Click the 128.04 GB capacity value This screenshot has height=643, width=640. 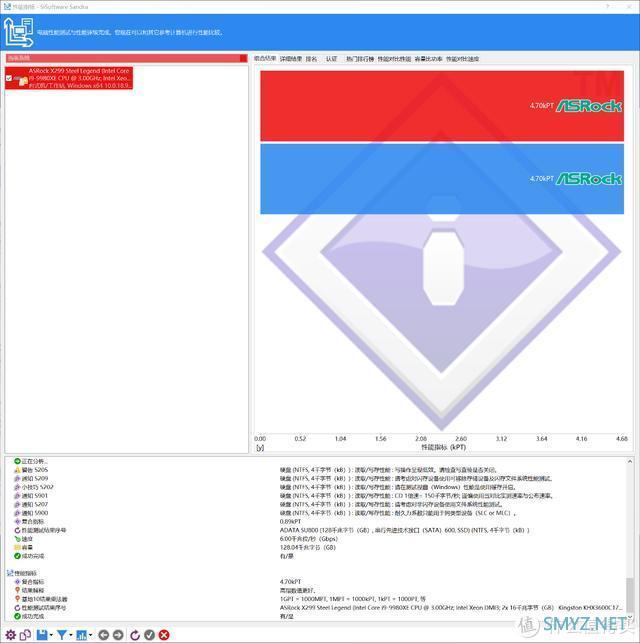[307, 547]
